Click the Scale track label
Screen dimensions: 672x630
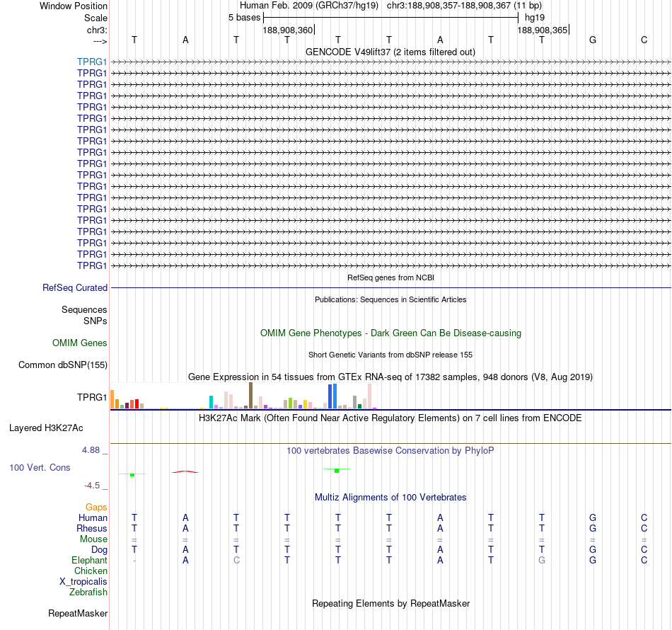point(95,18)
